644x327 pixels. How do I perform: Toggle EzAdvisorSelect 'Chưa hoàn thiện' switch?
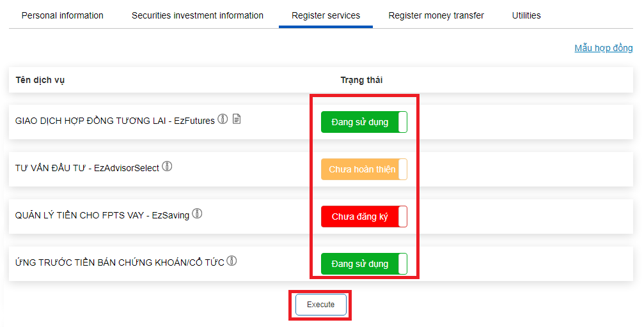(364, 169)
